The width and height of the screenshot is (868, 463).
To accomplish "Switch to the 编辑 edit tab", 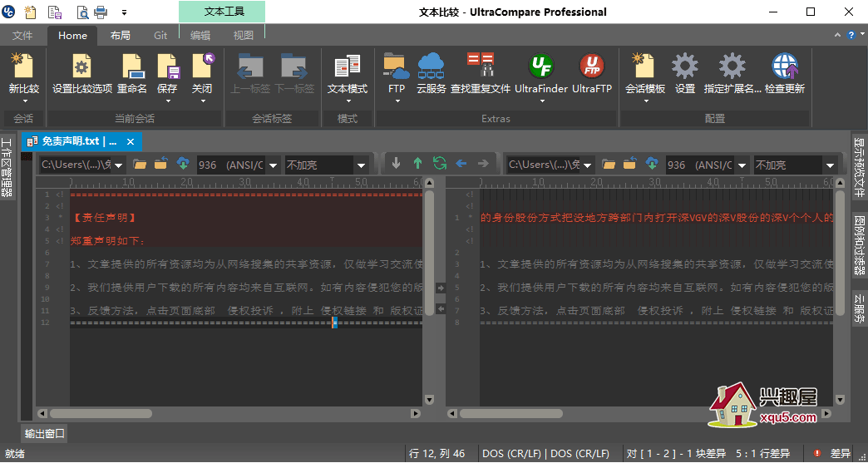I will pyautogui.click(x=200, y=36).
